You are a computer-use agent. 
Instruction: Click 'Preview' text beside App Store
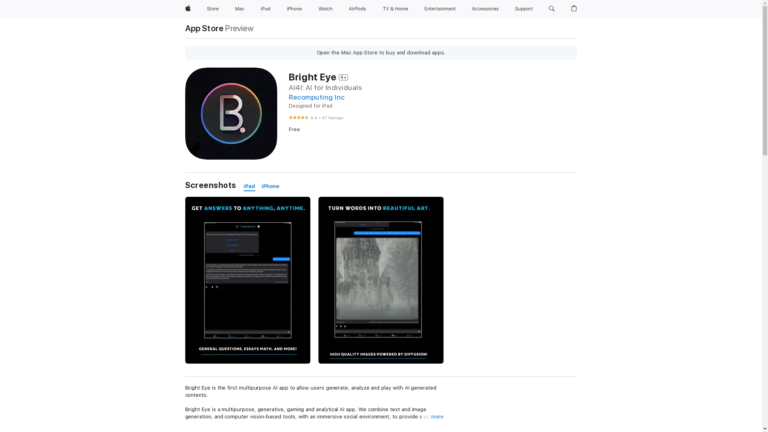pyautogui.click(x=239, y=28)
